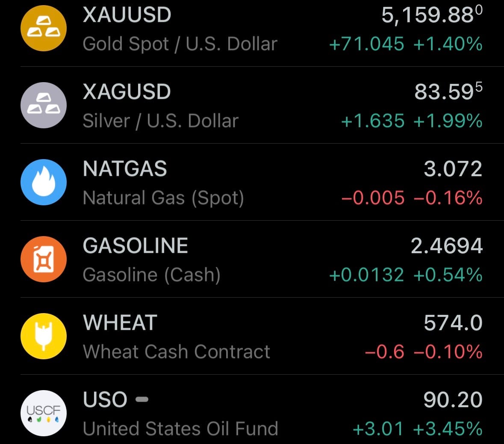Screen dimensions: 504x444
Task: Open the XAUUSD symbol title
Action: tap(127, 15)
